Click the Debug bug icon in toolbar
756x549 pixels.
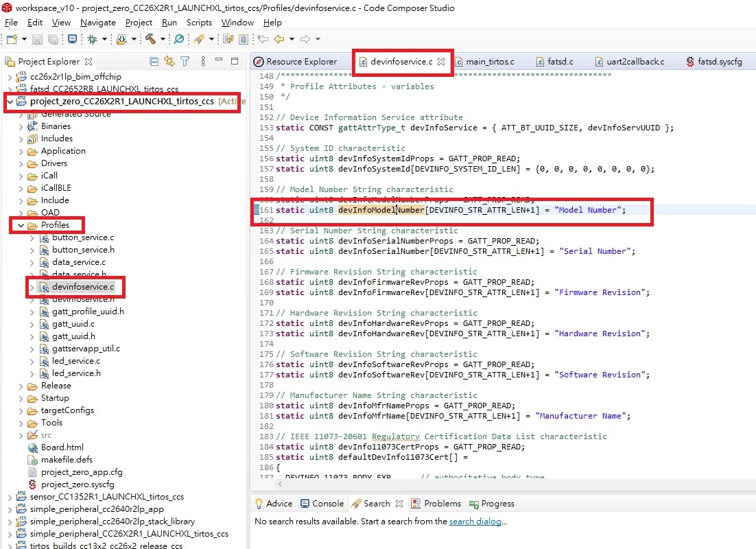(92, 39)
